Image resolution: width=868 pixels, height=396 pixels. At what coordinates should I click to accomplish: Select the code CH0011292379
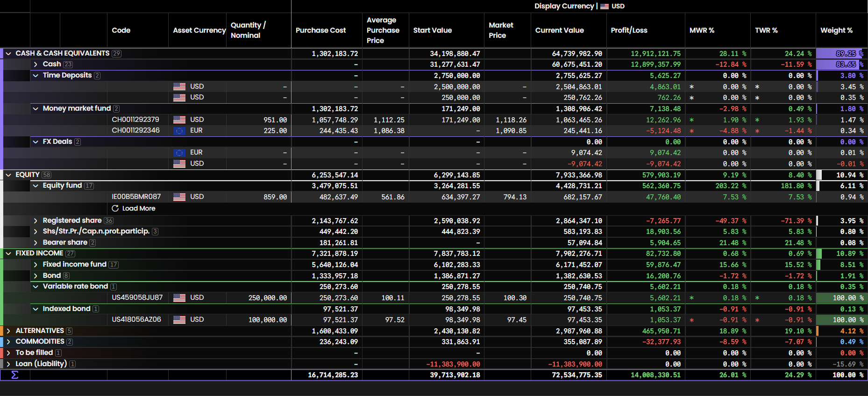click(135, 120)
